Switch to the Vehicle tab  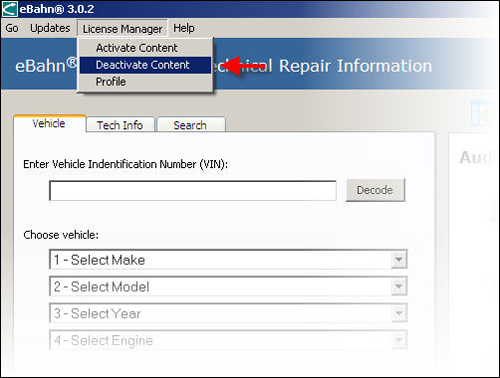[49, 124]
